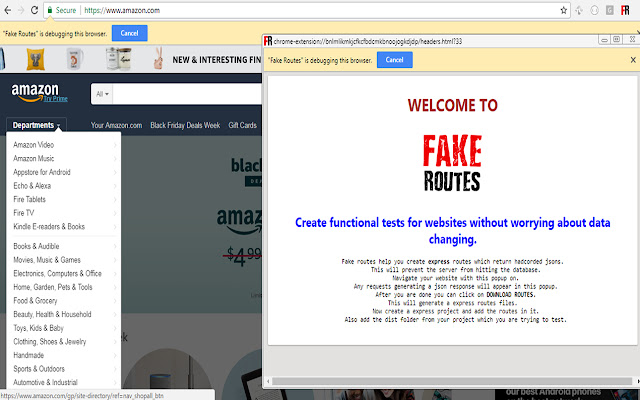Open Automotive & Industrial submenu
This screenshot has height=400, width=640.
(x=64, y=382)
